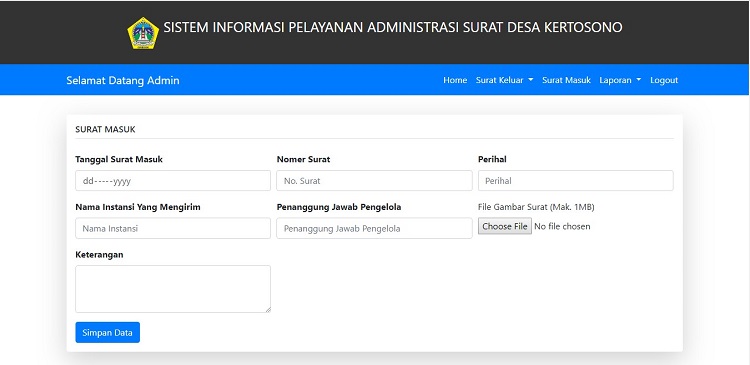Click the site title header text
Screen dimensions: 750x365
(x=393, y=27)
